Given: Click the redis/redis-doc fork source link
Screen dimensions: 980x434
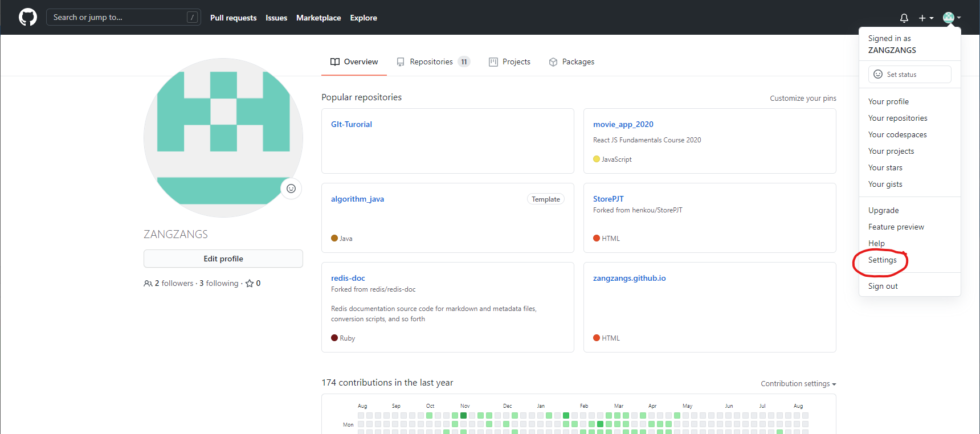Looking at the screenshot, I should (393, 289).
